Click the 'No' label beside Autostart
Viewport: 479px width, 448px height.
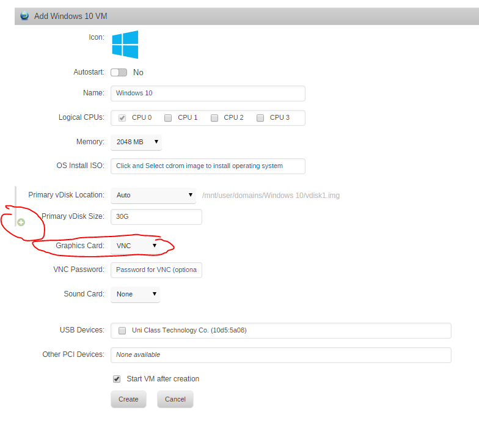point(138,72)
